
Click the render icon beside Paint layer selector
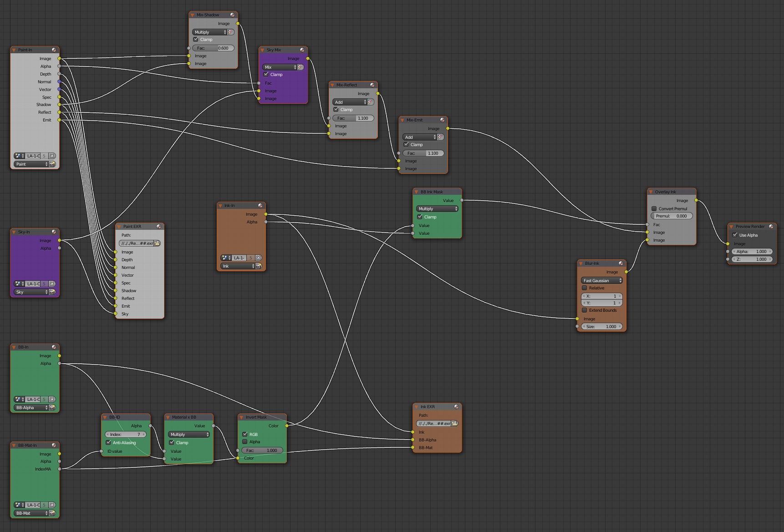52,164
